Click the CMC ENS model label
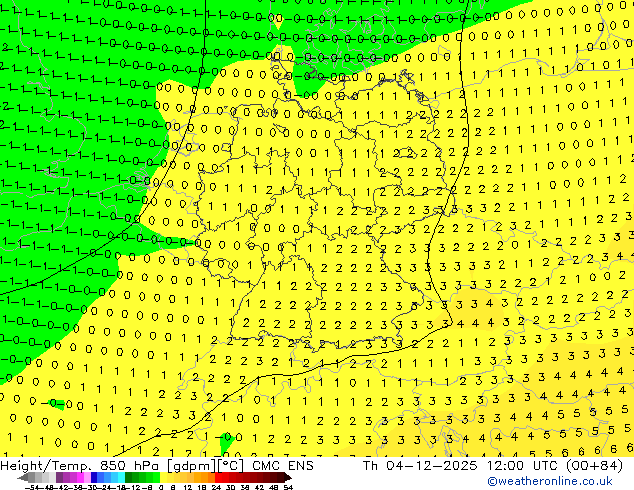This screenshot has width=634, height=490. (x=283, y=466)
